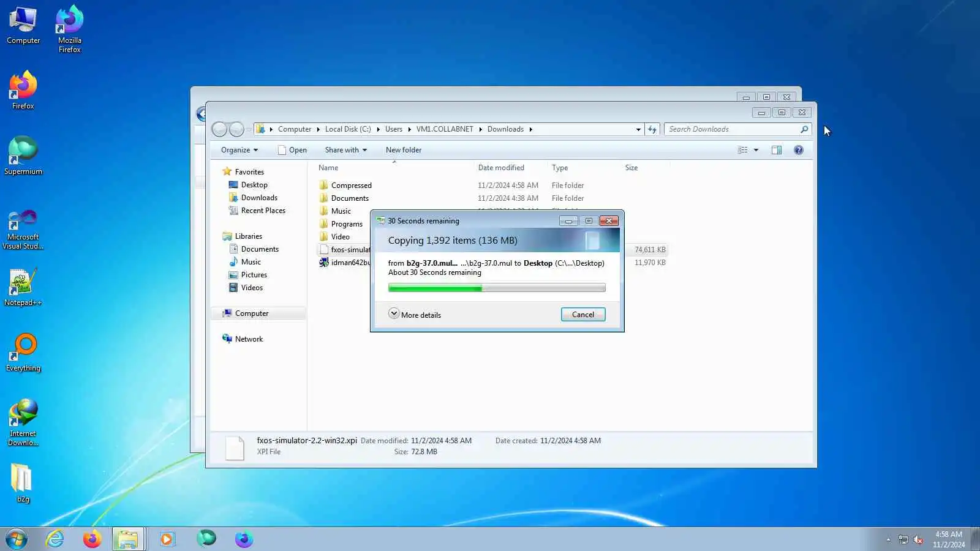Create a New folder
Viewport: 980px width, 551px height.
404,150
